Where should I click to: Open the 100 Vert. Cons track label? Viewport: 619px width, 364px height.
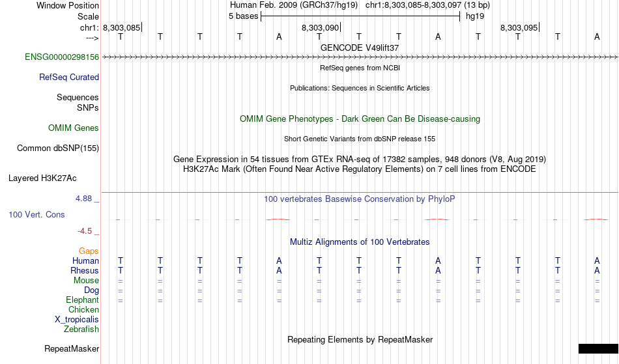point(36,215)
